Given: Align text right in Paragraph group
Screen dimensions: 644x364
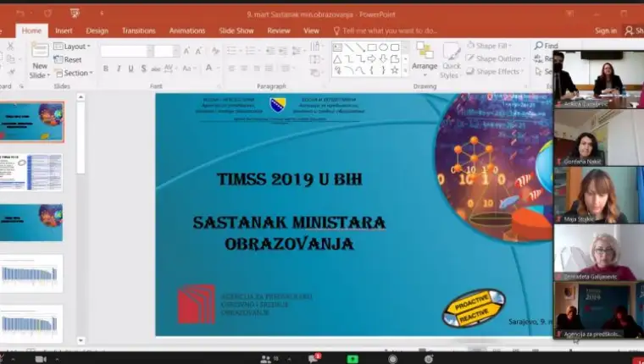Looking at the screenshot, I should pyautogui.click(x=257, y=68).
